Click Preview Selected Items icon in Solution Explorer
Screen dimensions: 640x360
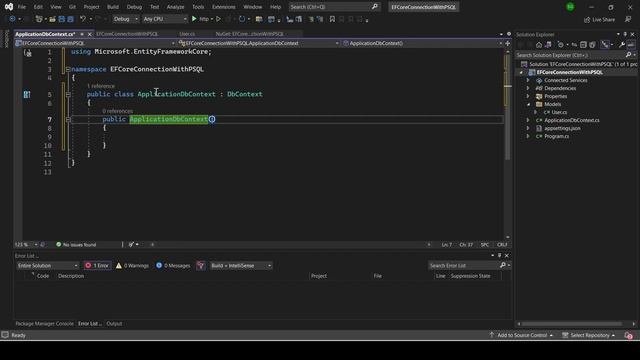point(631,44)
